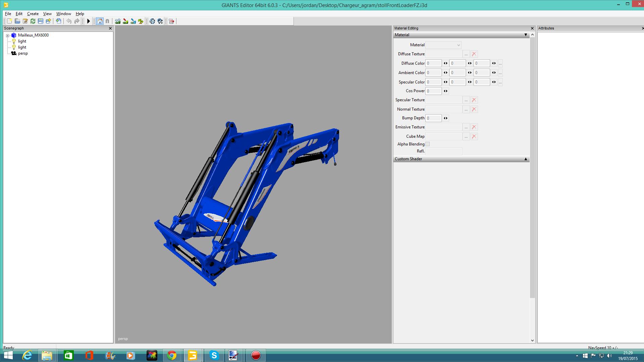The height and width of the screenshot is (362, 644).
Task: Click the Undo arrow icon
Action: (x=69, y=21)
